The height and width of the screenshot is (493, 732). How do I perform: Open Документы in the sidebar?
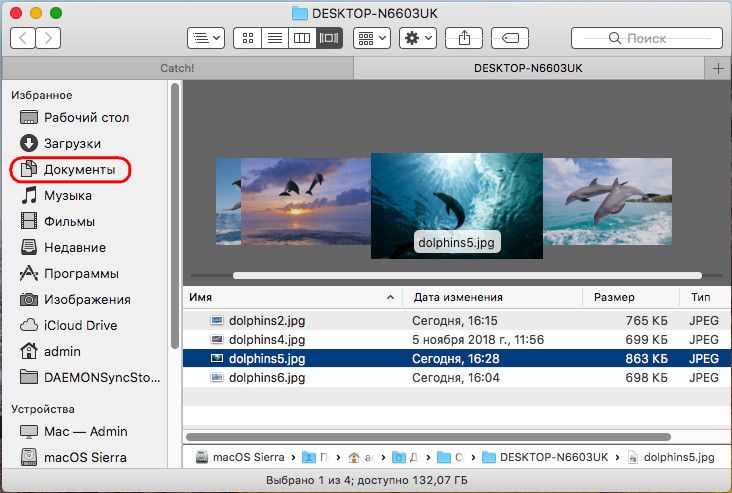coord(79,170)
